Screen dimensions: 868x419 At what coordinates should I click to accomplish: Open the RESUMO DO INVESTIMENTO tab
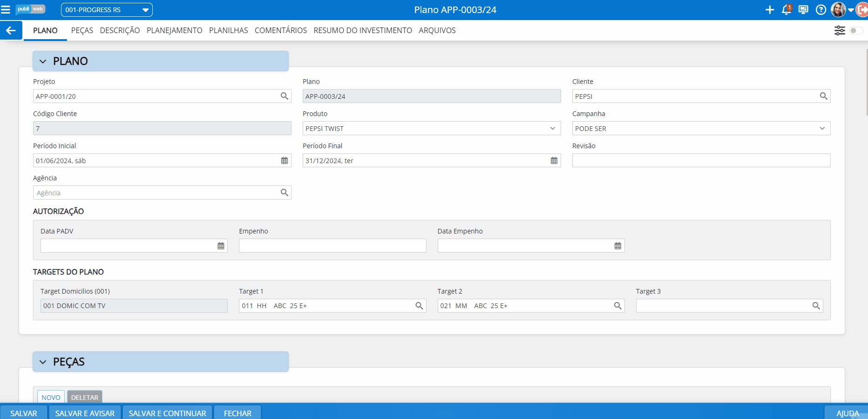[363, 30]
